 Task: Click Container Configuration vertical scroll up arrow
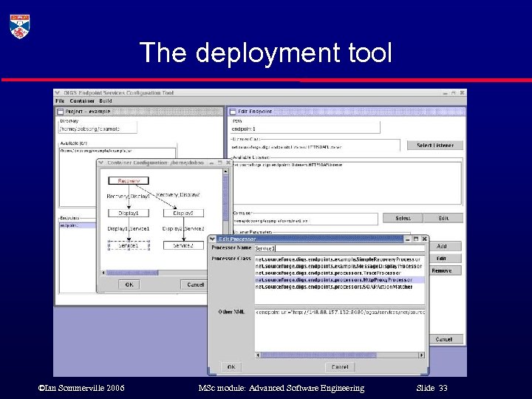click(225, 171)
